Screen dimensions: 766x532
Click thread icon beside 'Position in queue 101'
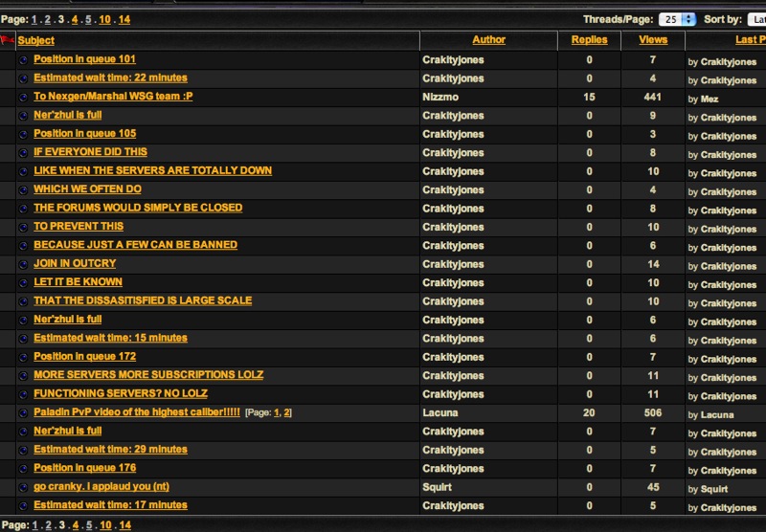(x=24, y=59)
